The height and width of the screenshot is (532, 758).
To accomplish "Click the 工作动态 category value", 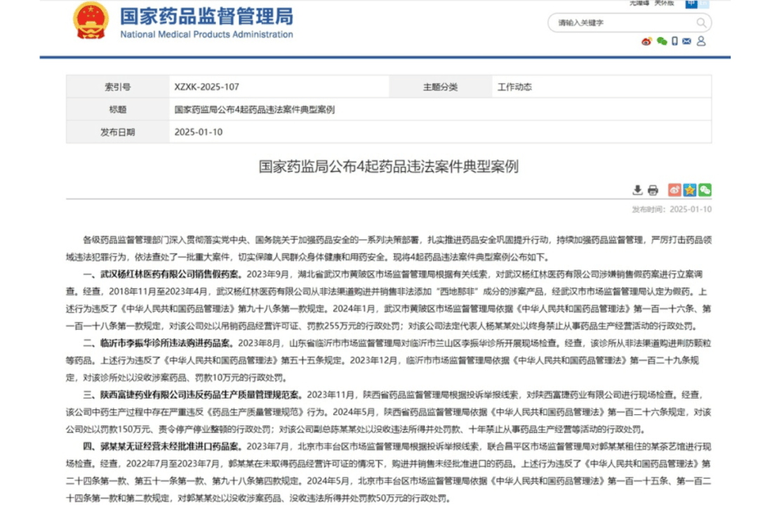I will tap(515, 87).
